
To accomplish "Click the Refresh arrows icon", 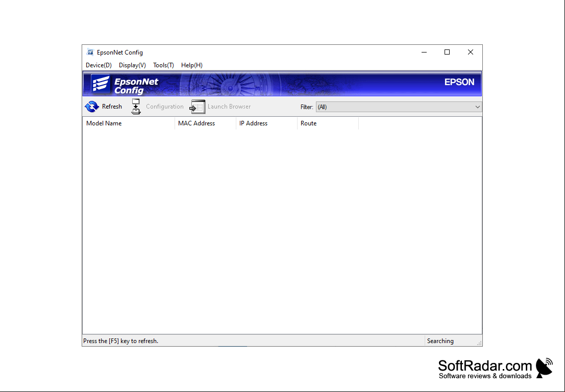I will [92, 107].
